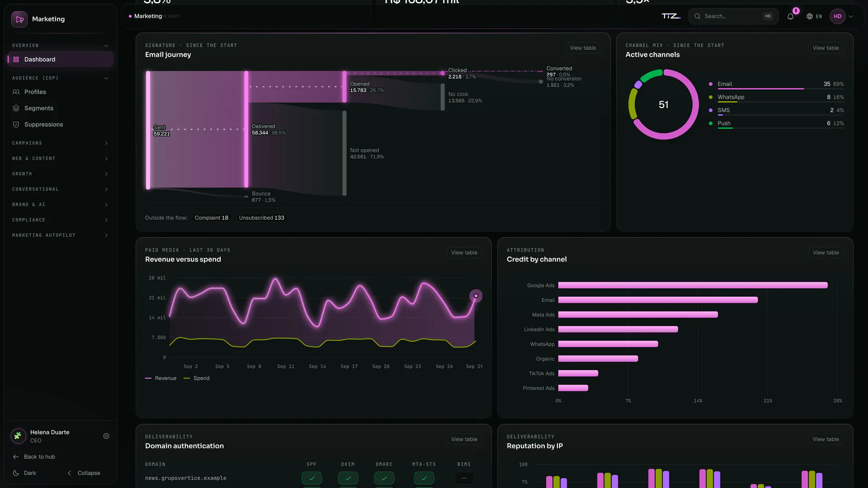Click the Google Ads attribution bar
Screen dimensions: 868x488
693,286
